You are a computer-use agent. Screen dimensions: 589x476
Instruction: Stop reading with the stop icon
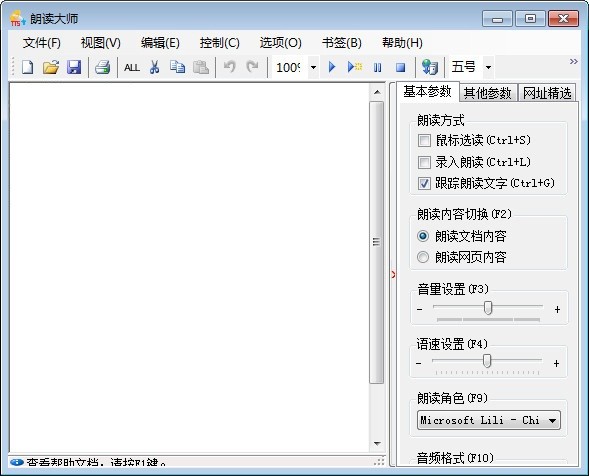pyautogui.click(x=400, y=67)
